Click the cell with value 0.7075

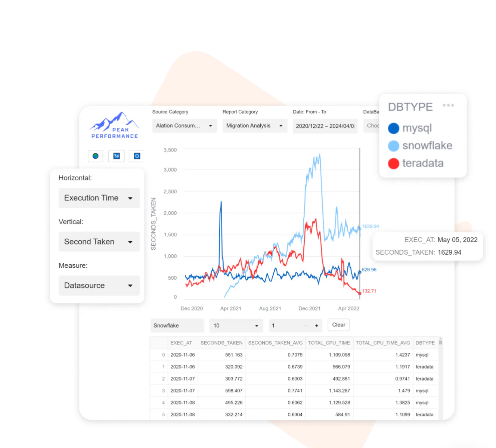click(275, 355)
